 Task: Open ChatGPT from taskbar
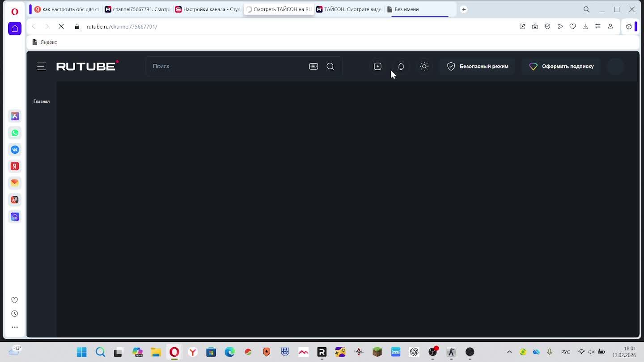[x=414, y=352]
